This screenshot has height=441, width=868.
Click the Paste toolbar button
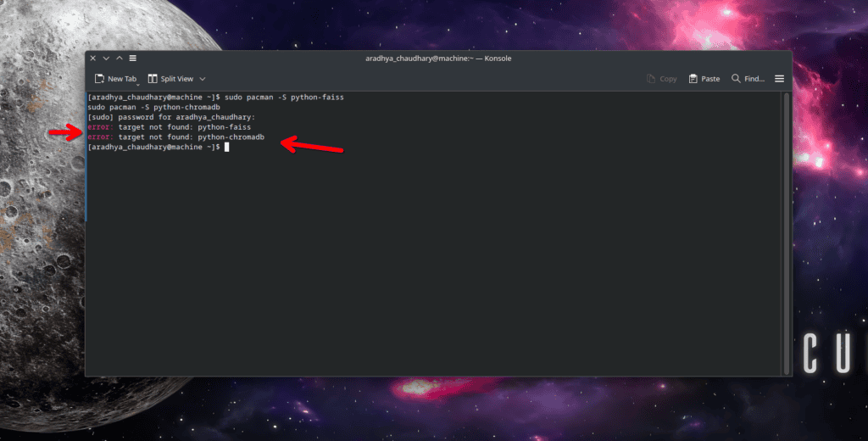(704, 79)
